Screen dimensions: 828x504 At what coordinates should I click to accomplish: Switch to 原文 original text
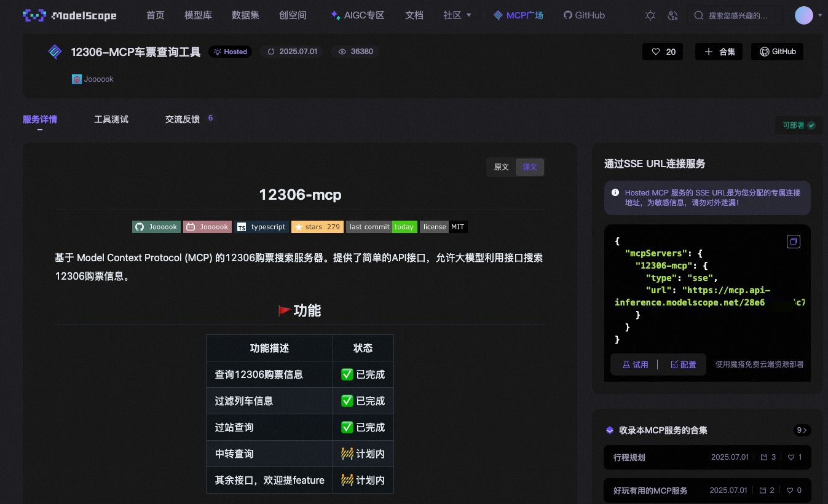[502, 167]
